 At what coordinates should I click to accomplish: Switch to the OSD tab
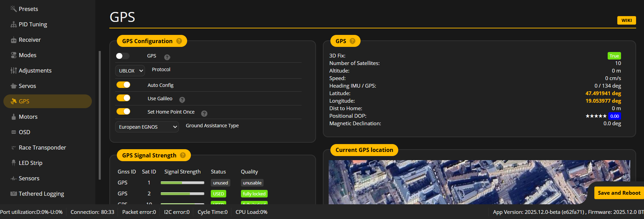click(24, 132)
